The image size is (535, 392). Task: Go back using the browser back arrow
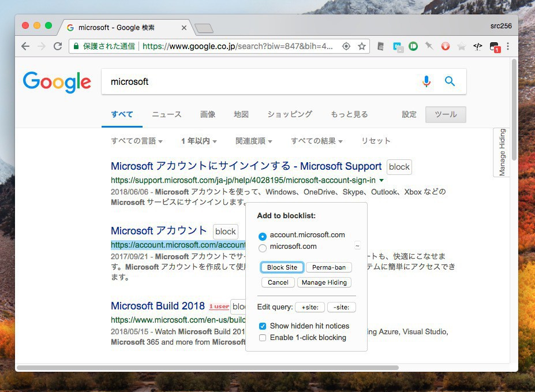[25, 46]
